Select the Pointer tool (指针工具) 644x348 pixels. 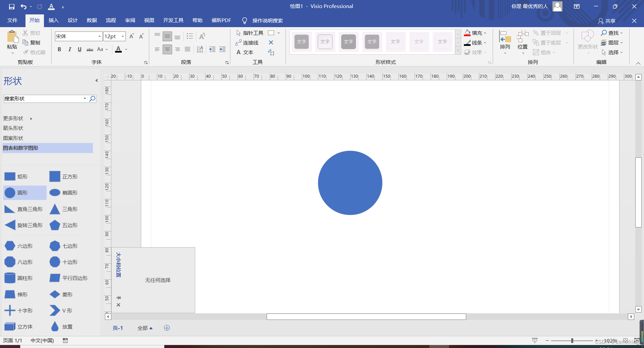tap(250, 33)
